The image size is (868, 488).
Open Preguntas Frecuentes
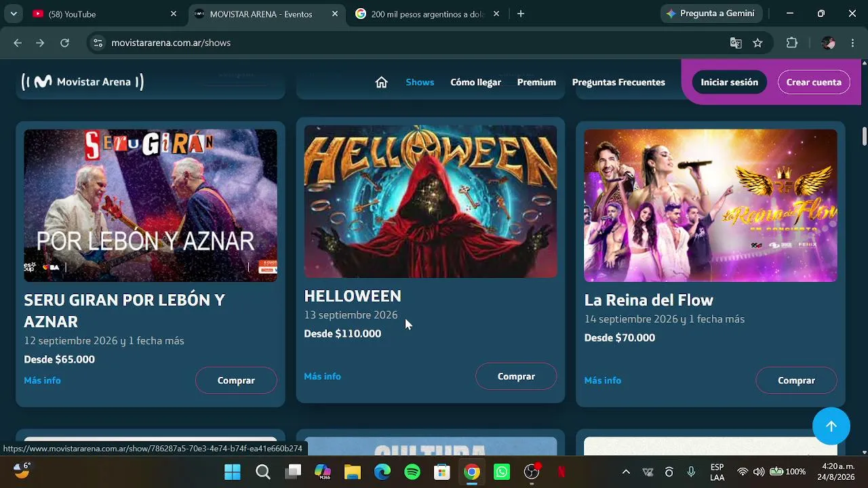coord(618,82)
